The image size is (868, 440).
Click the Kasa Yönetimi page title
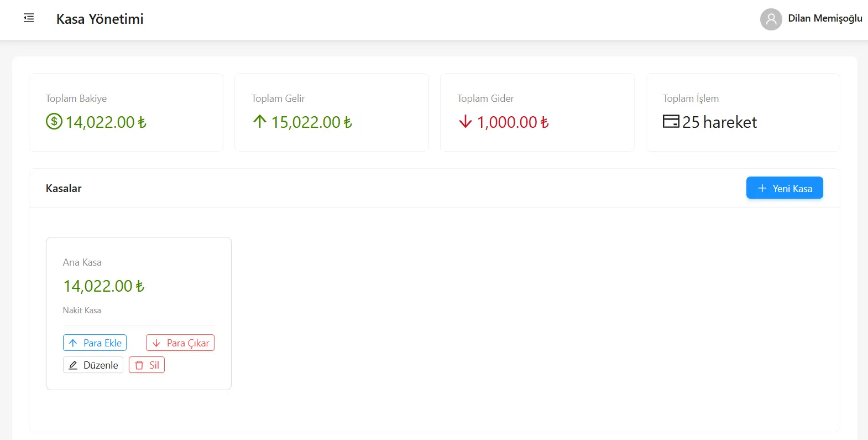pos(100,19)
